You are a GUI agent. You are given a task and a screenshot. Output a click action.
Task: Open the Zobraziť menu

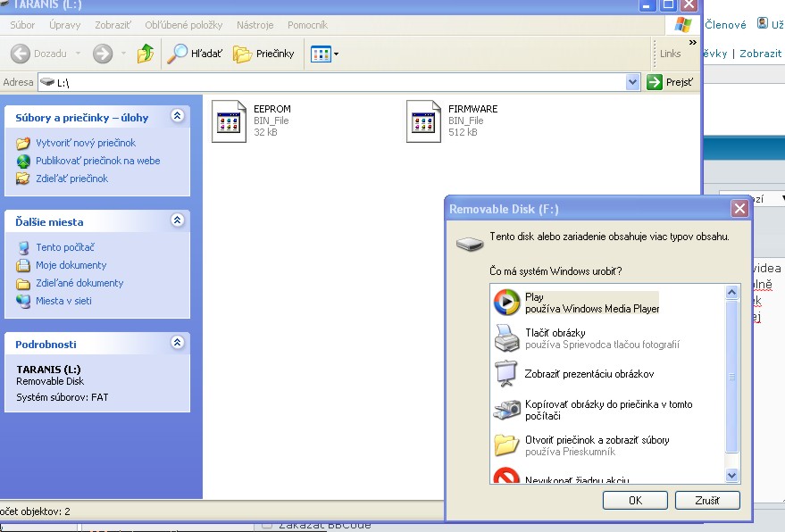coord(113,25)
